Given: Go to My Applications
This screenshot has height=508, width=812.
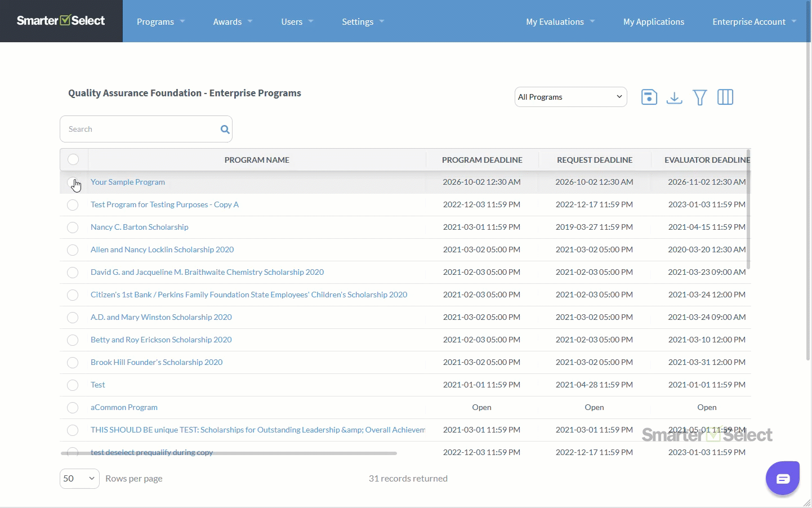Looking at the screenshot, I should point(653,21).
